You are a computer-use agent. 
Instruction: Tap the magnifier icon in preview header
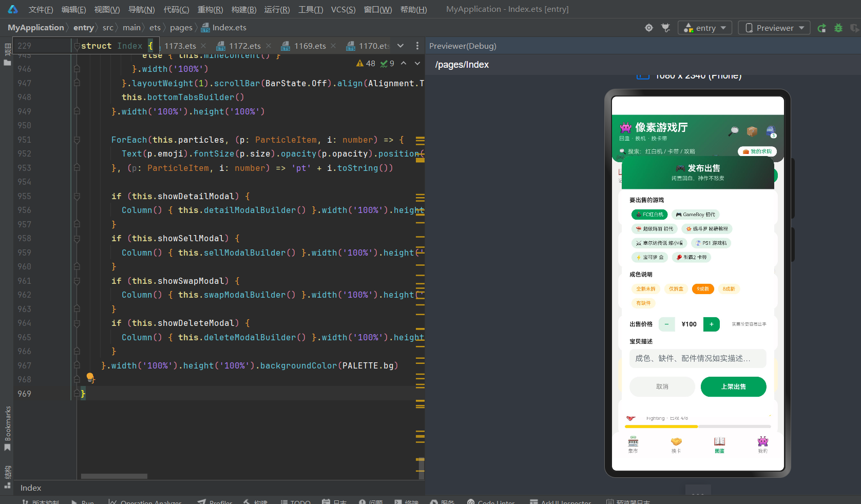734,131
